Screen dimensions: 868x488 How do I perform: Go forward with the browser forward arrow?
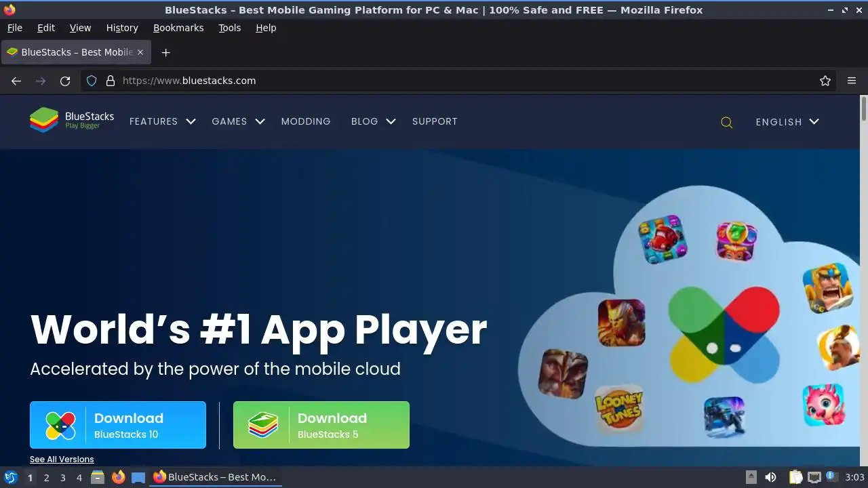click(41, 81)
